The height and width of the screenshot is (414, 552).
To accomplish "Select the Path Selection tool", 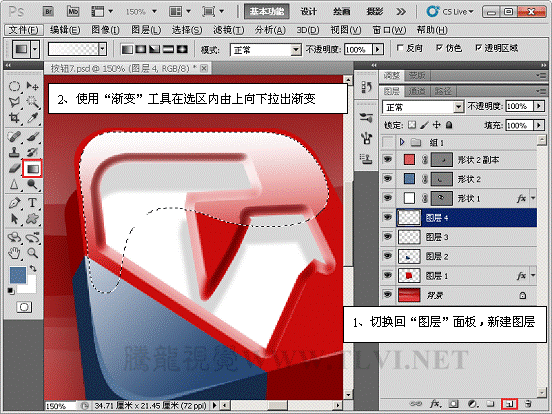I will pyautogui.click(x=14, y=219).
